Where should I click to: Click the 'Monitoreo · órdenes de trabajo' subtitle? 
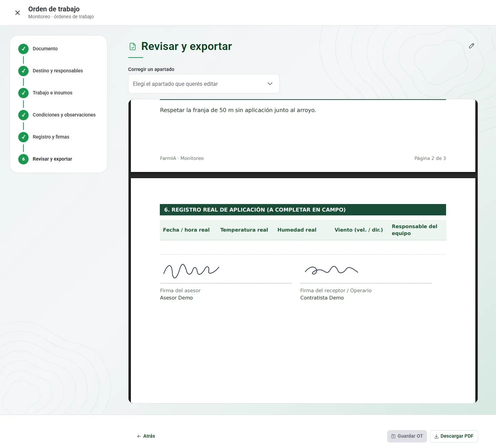tap(61, 17)
